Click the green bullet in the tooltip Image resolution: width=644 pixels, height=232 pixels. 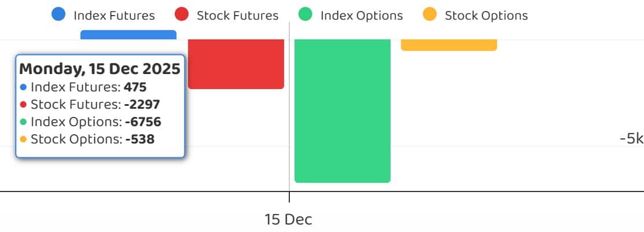pos(23,122)
